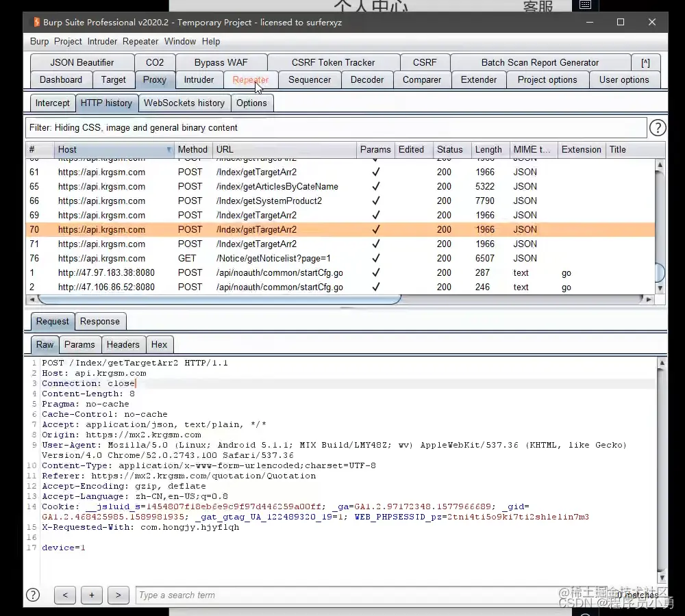Switch to Dashboard tab

coord(61,80)
